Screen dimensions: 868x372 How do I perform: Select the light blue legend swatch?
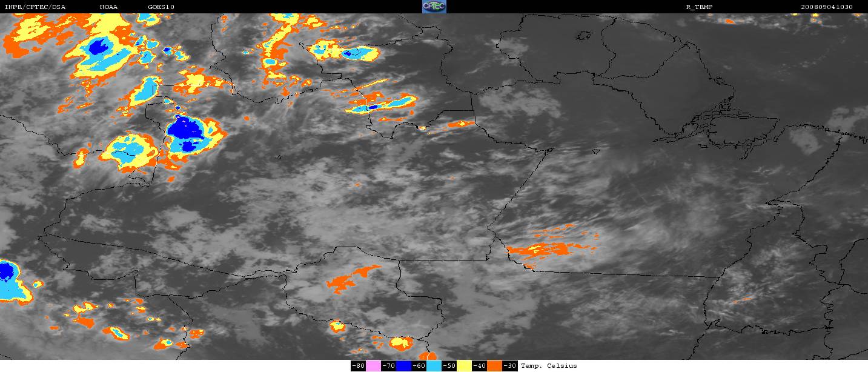point(434,366)
